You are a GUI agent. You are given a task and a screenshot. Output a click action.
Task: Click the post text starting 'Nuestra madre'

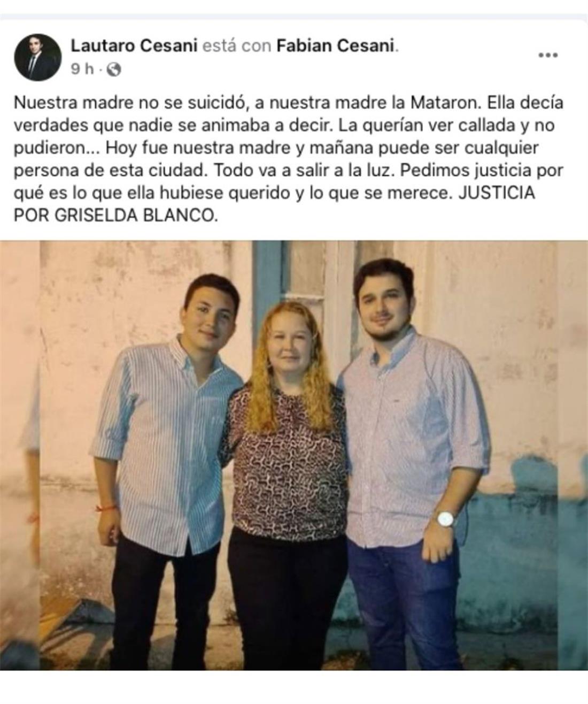tap(289, 160)
